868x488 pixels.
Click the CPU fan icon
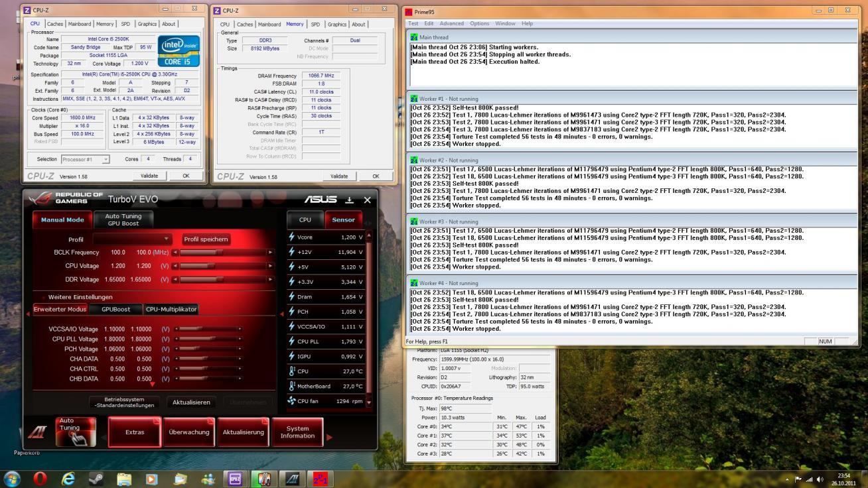[x=291, y=401]
